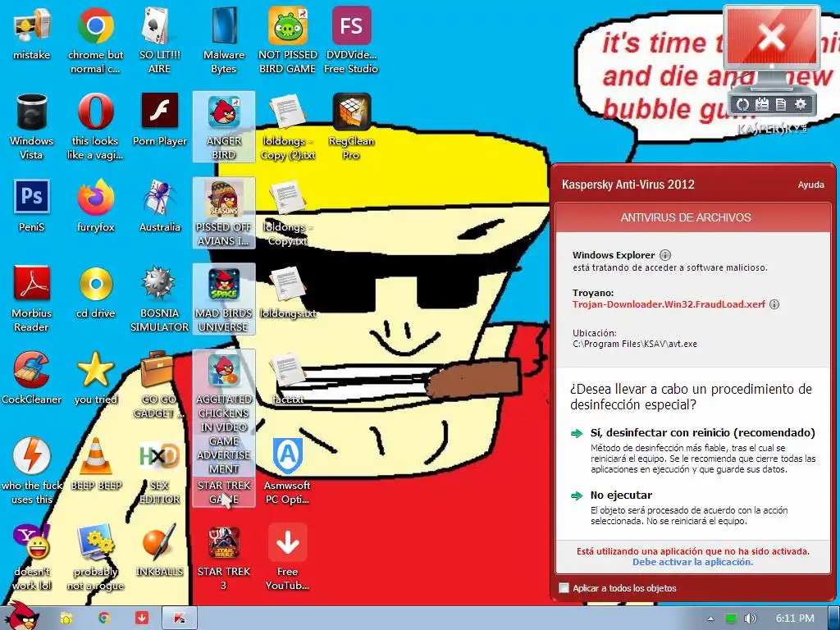Select the 'fact.txt' file icon
Viewport: 840px width, 630px height.
point(288,378)
